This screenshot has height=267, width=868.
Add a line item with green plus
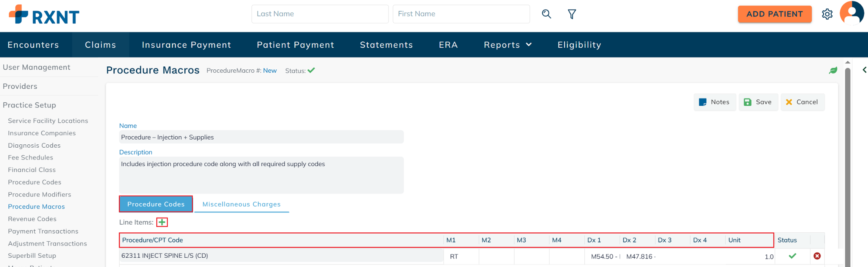162,222
